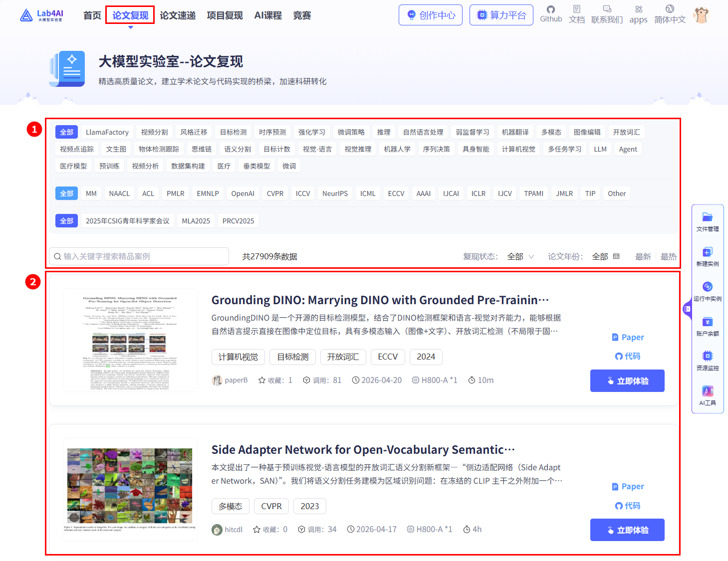Open 运行中实例 in the side panel
The height and width of the screenshot is (561, 728).
click(x=708, y=292)
